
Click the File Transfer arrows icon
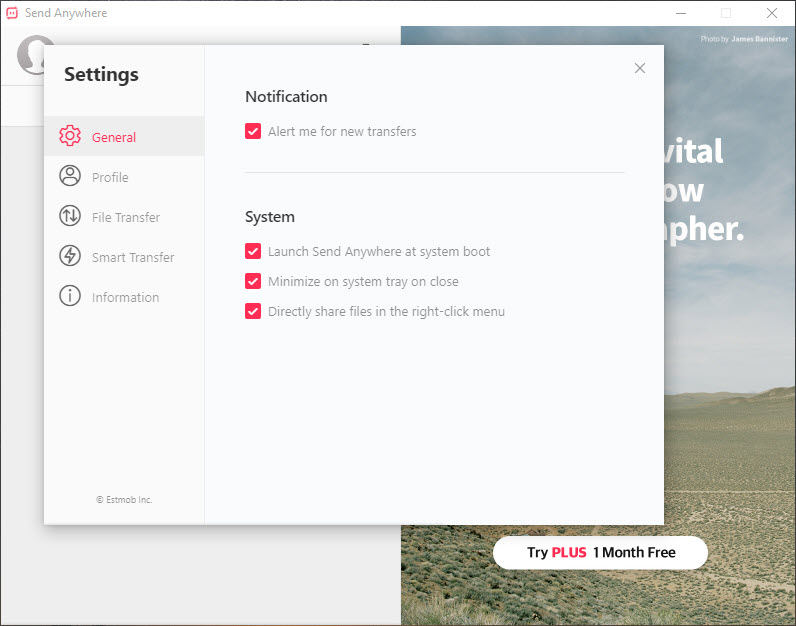(70, 216)
